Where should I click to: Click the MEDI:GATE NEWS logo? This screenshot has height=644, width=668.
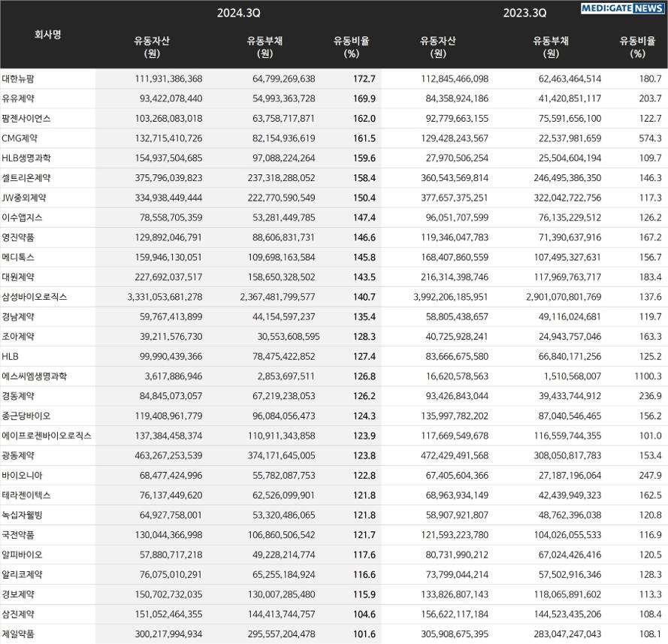pyautogui.click(x=622, y=8)
